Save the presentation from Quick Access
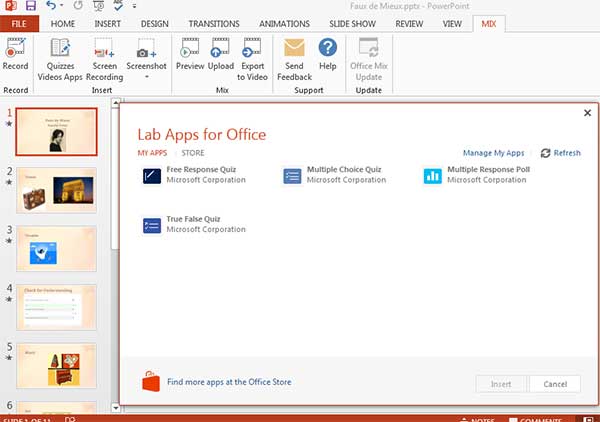This screenshot has height=422, width=600. [31, 5]
